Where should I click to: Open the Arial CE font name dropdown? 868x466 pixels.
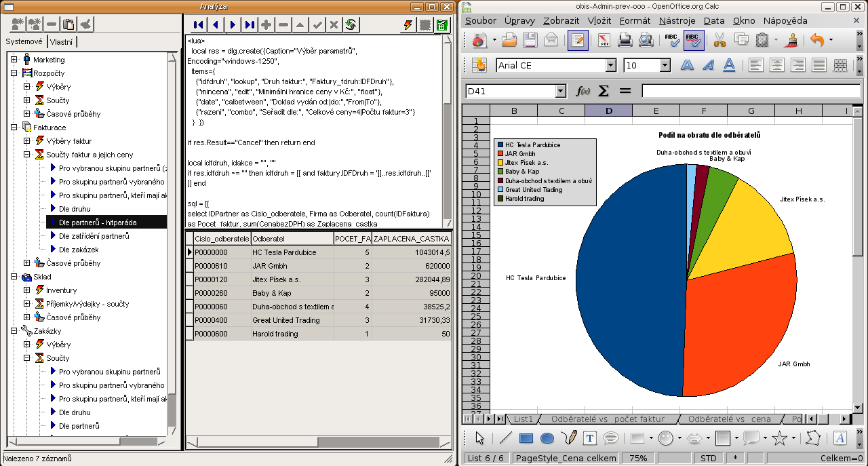(x=610, y=66)
